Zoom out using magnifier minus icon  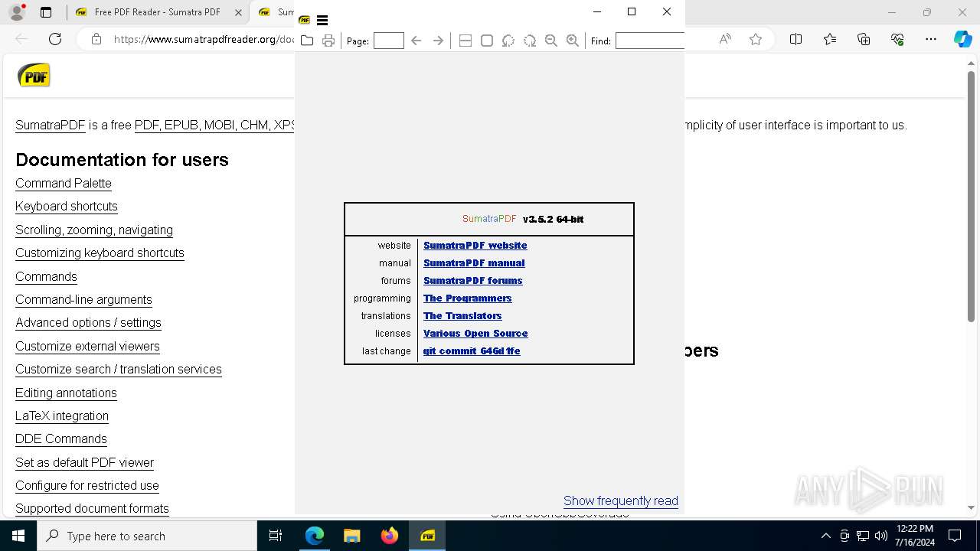pyautogui.click(x=551, y=41)
